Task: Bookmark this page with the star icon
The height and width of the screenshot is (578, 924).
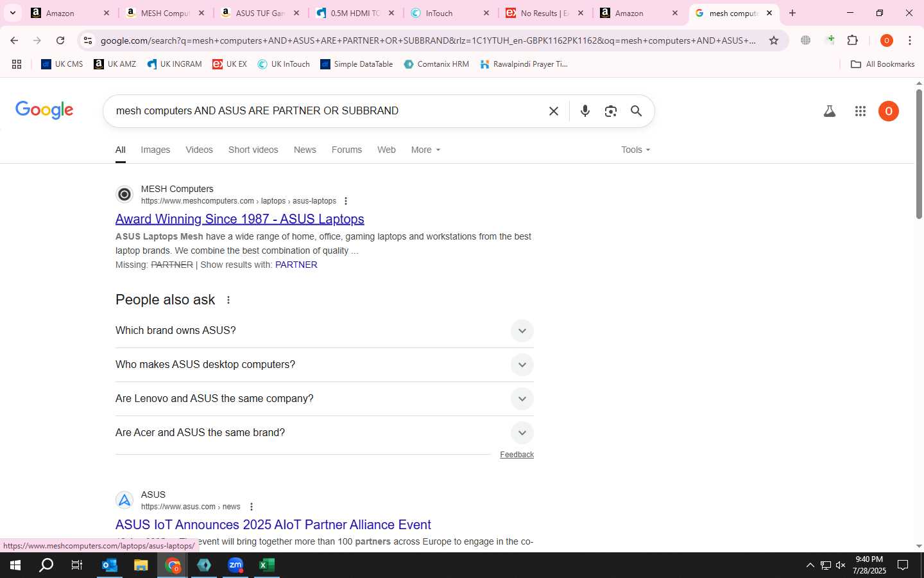Action: pyautogui.click(x=774, y=40)
